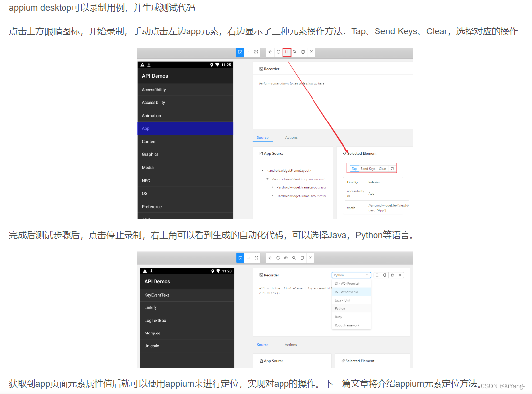Click the copy XML icon in the 11:25 screenshot toolbar

(303, 52)
